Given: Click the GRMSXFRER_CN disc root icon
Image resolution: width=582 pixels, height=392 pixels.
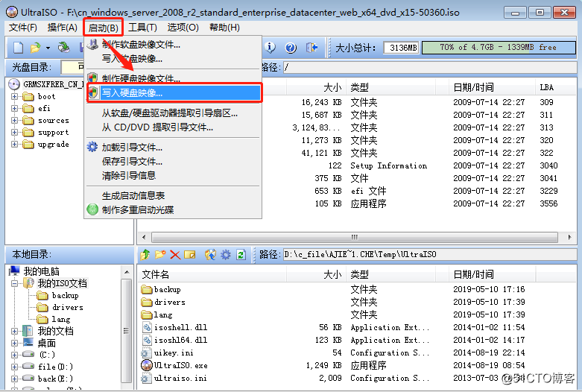Looking at the screenshot, I should pos(13,84).
